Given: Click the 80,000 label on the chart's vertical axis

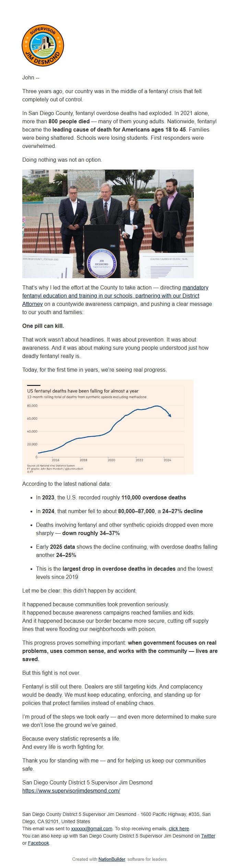Looking at the screenshot, I should (32, 406).
